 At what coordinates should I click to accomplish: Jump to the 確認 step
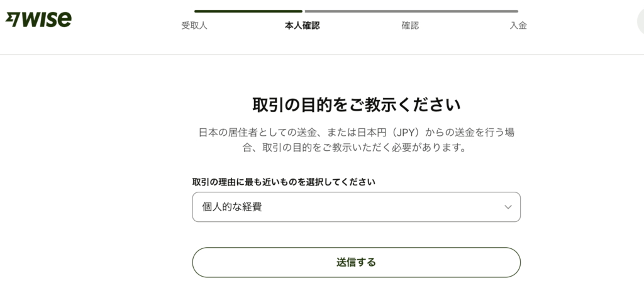pyautogui.click(x=410, y=25)
